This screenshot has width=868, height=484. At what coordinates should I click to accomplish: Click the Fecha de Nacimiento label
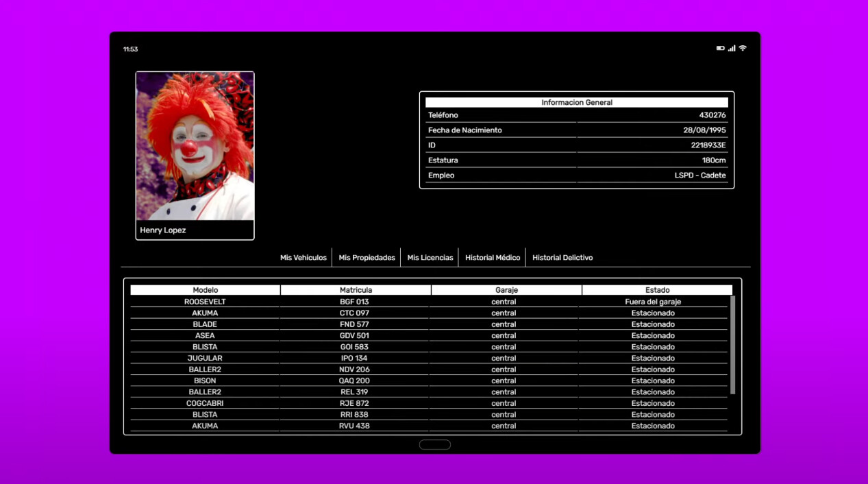[x=465, y=130]
